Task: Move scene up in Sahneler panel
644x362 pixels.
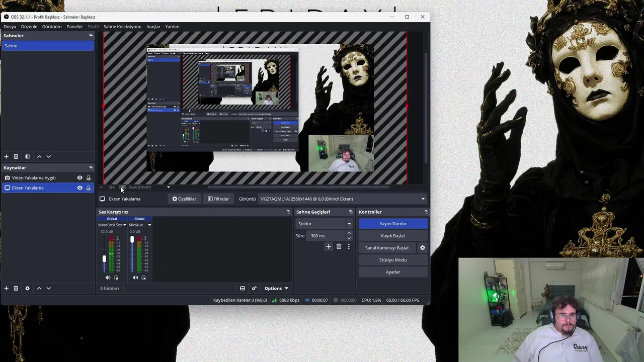Action: coord(39,157)
